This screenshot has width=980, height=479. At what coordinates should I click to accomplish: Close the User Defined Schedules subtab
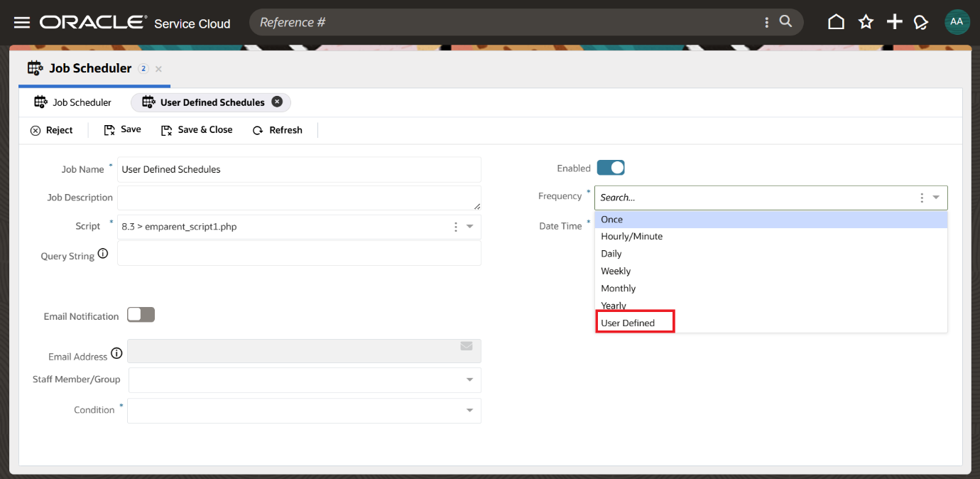pyautogui.click(x=277, y=102)
